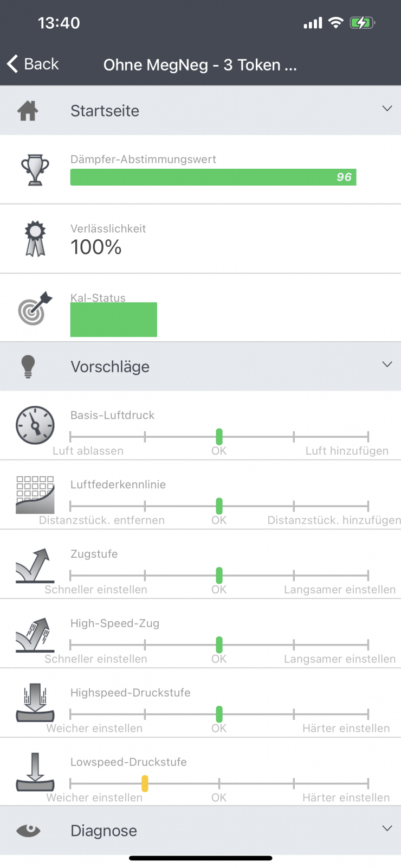Tap the green Kal-Status block

tap(114, 320)
